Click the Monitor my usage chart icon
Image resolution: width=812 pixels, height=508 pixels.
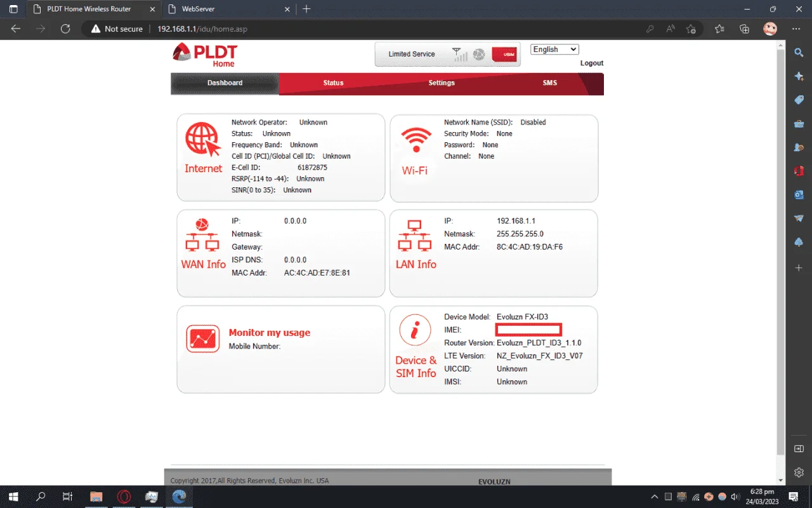click(203, 338)
